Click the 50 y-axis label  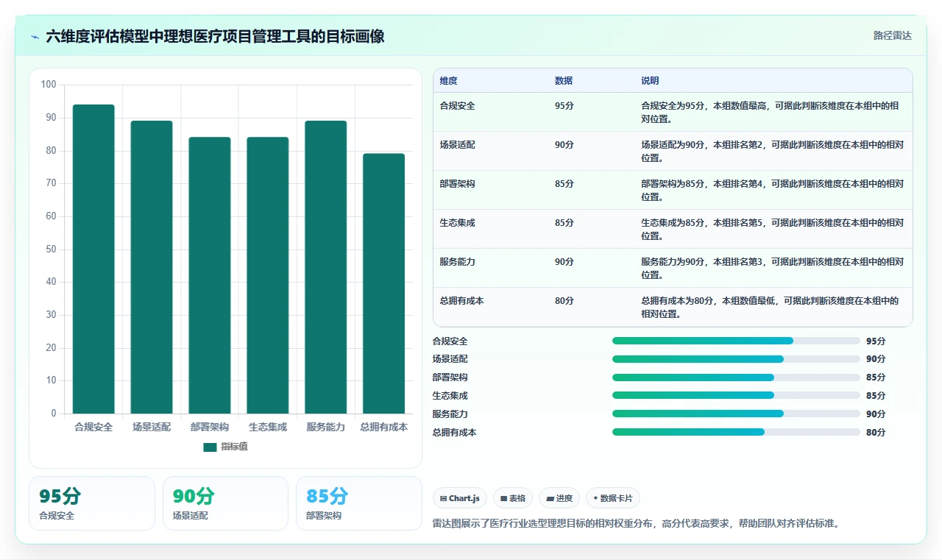[x=52, y=249]
